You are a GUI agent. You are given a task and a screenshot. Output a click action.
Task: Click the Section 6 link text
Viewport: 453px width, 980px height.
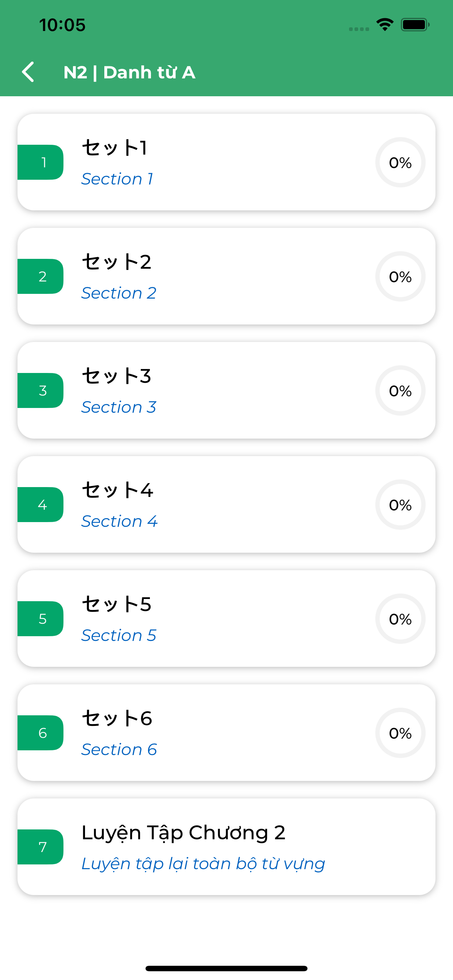119,750
